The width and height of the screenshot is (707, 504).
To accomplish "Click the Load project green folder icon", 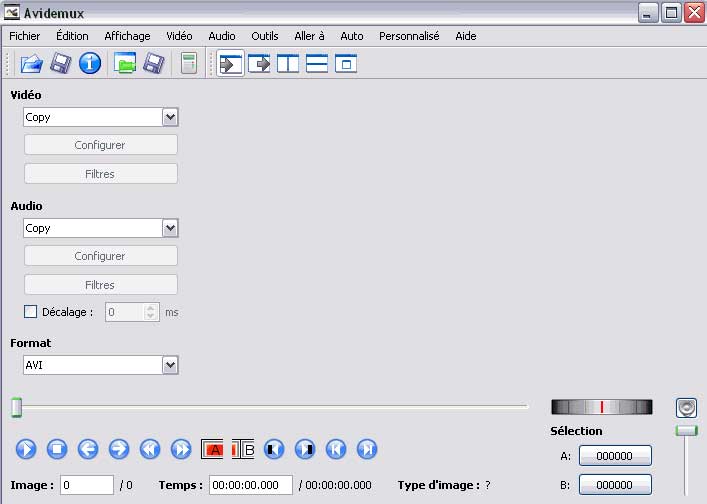I will pyautogui.click(x=125, y=64).
